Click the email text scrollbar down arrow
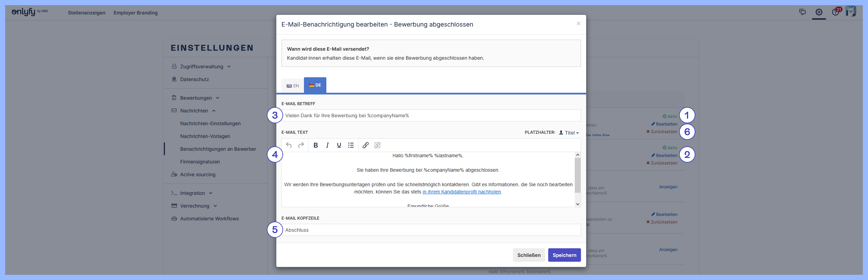868x280 pixels. (x=578, y=204)
